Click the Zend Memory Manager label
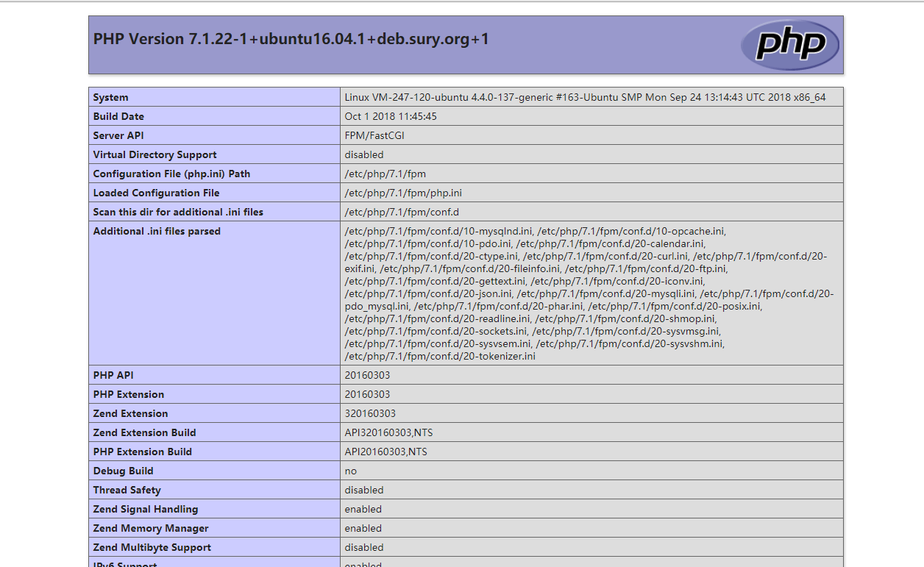The image size is (924, 567). (151, 528)
